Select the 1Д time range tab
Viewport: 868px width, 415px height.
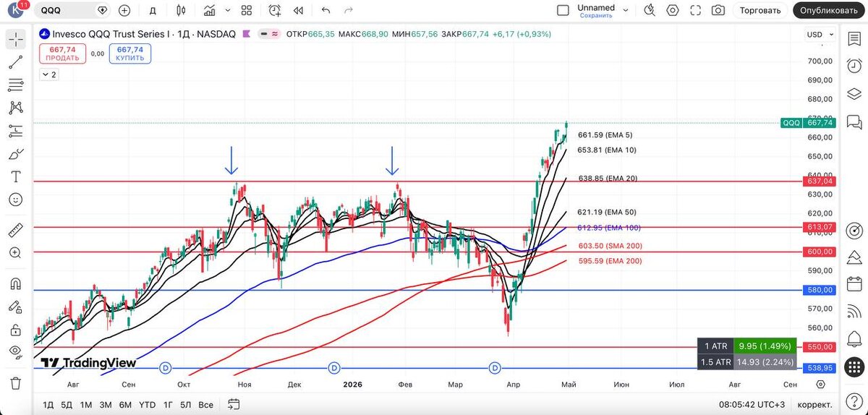coord(48,404)
